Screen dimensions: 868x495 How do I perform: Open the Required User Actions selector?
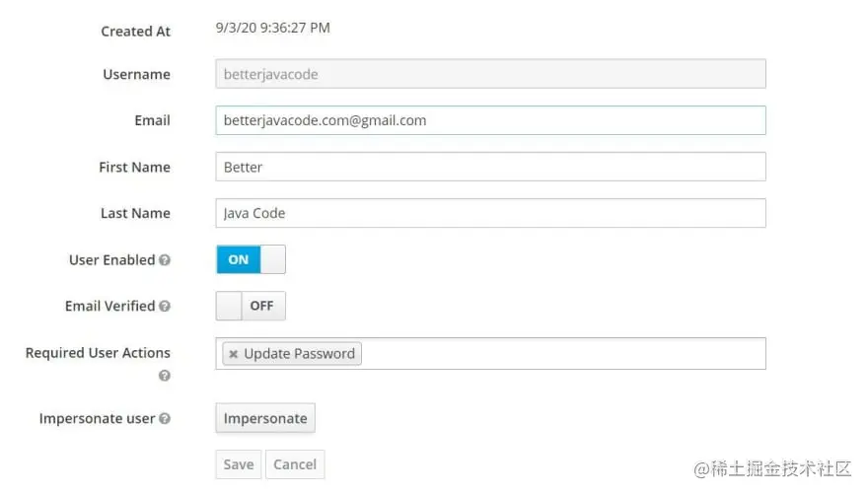tap(562, 353)
